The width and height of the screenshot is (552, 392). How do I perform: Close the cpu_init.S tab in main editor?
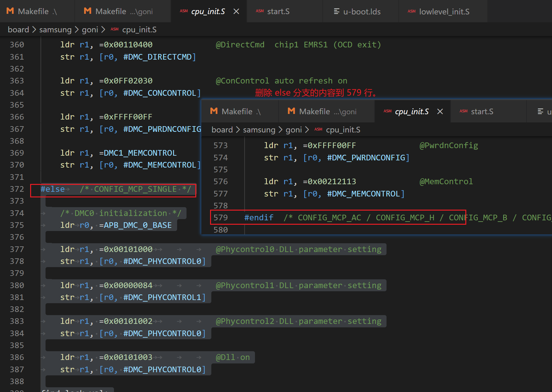pyautogui.click(x=236, y=11)
